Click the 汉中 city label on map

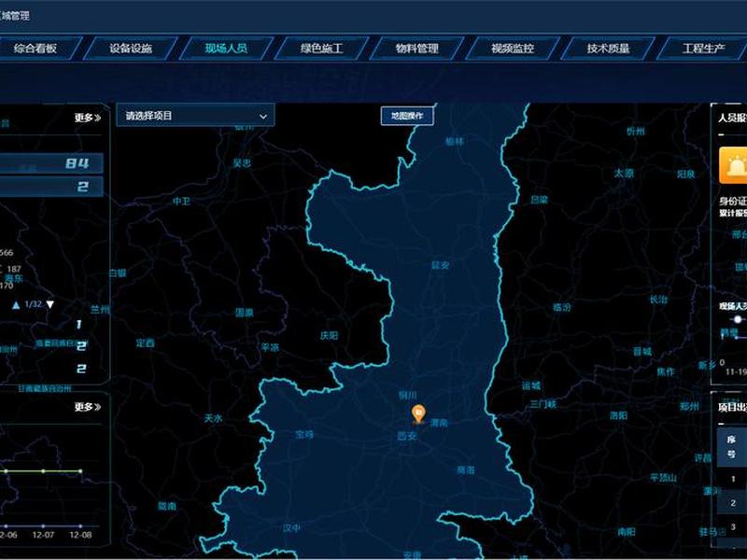pyautogui.click(x=291, y=528)
